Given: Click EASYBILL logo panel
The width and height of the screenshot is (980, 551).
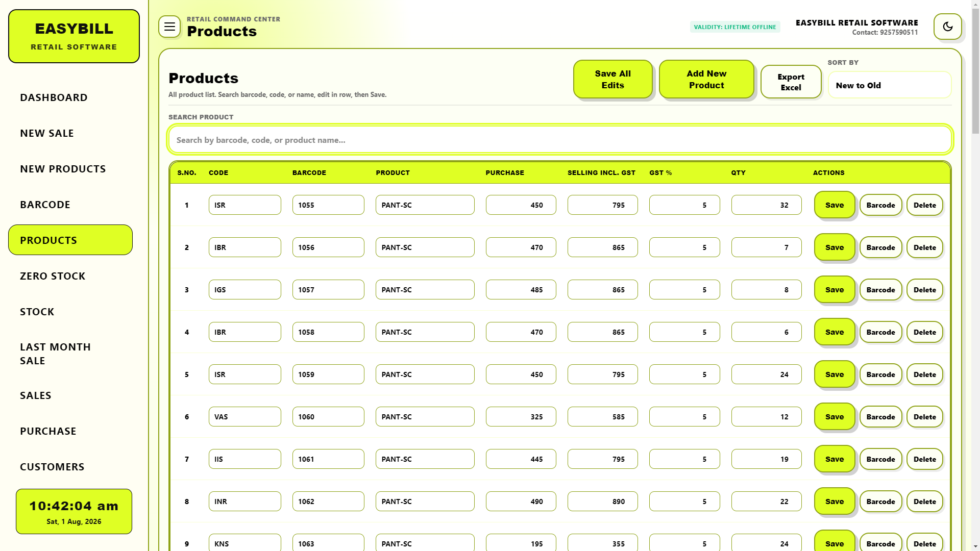Looking at the screenshot, I should 74,36.
